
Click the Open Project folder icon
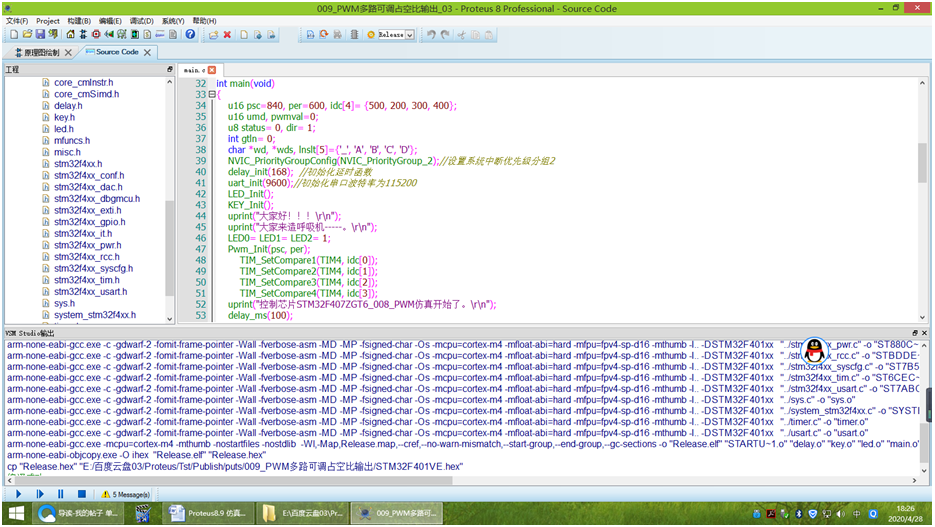tap(27, 35)
